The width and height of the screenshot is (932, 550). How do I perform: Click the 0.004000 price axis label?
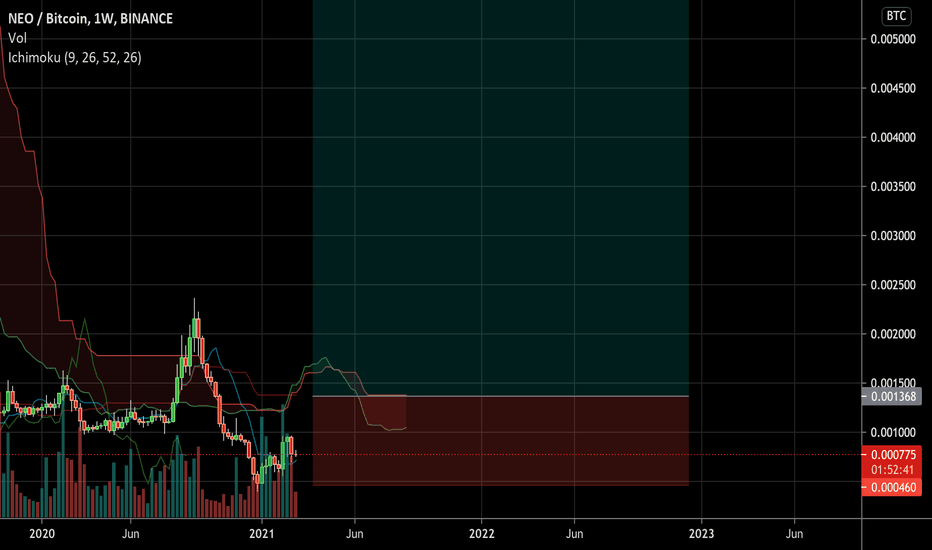(x=893, y=137)
